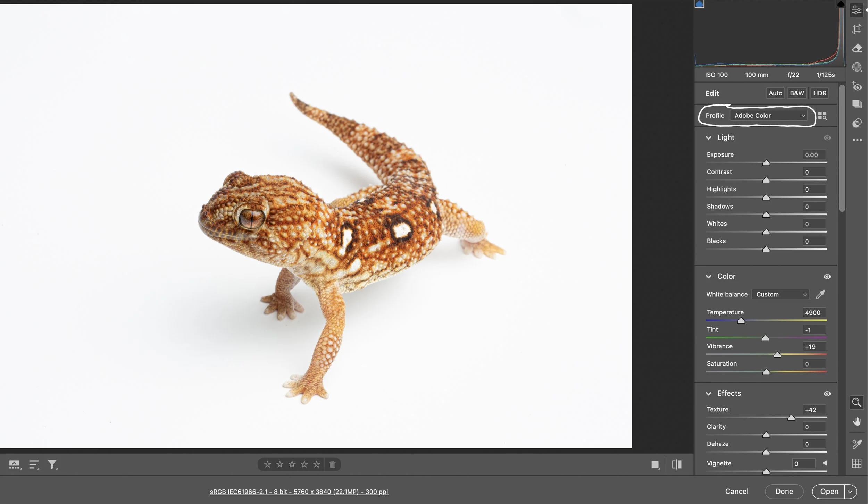The width and height of the screenshot is (868, 504).
Task: Select the Crop and rotate tool icon
Action: tap(857, 29)
